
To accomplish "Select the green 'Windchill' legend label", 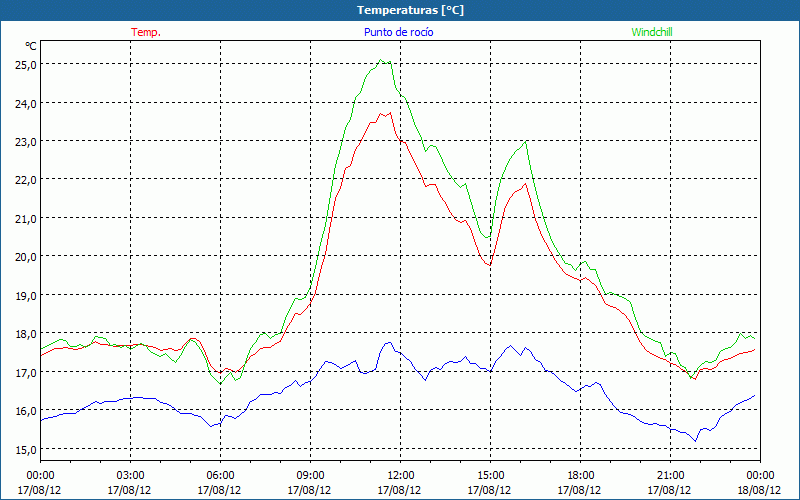I will click(x=652, y=32).
